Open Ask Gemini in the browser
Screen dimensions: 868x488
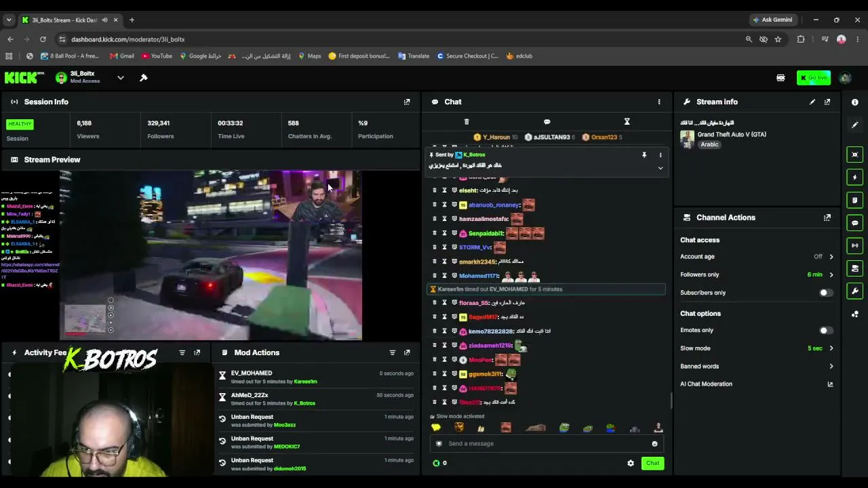coord(772,20)
